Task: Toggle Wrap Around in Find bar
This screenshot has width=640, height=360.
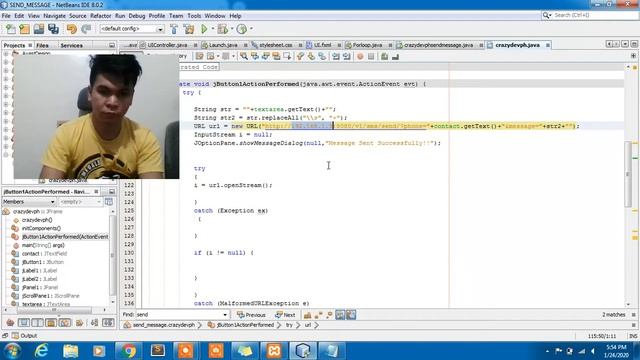Action: [351, 315]
